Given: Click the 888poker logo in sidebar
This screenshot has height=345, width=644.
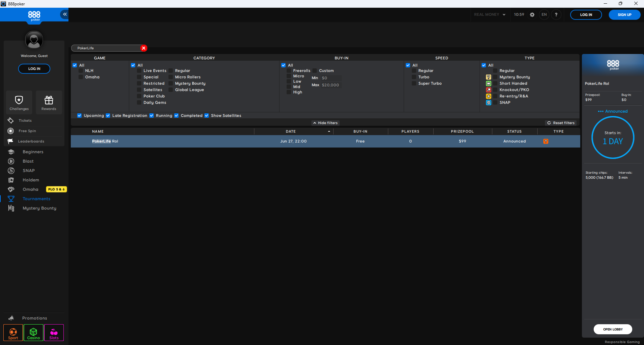Looking at the screenshot, I should tap(34, 16).
